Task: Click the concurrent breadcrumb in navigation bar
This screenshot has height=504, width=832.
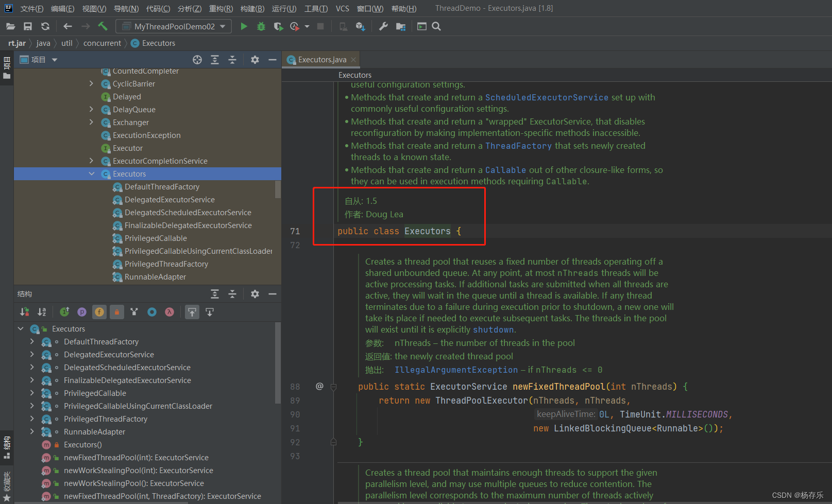Action: click(102, 43)
